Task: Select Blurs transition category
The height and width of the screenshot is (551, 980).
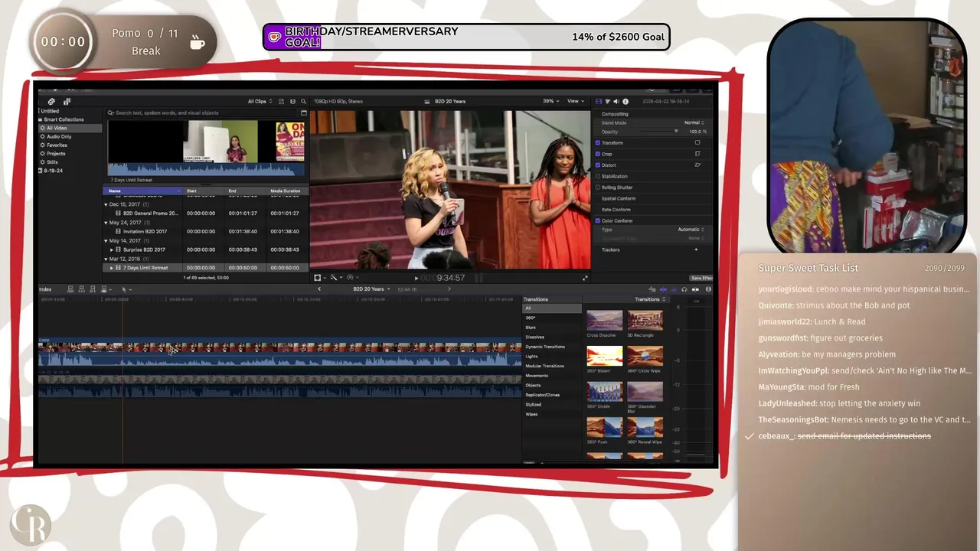Action: (531, 328)
